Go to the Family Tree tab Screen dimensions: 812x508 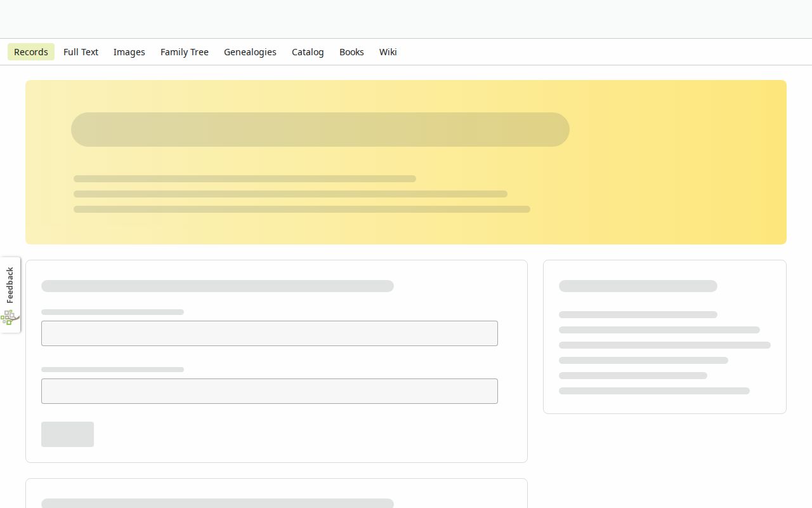[x=185, y=52]
